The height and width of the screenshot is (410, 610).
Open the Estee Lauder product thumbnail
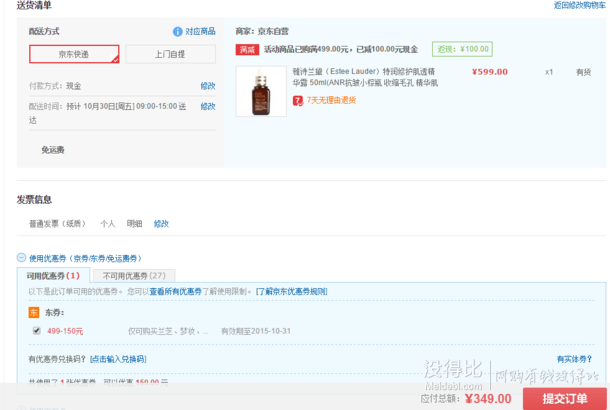coord(261,91)
